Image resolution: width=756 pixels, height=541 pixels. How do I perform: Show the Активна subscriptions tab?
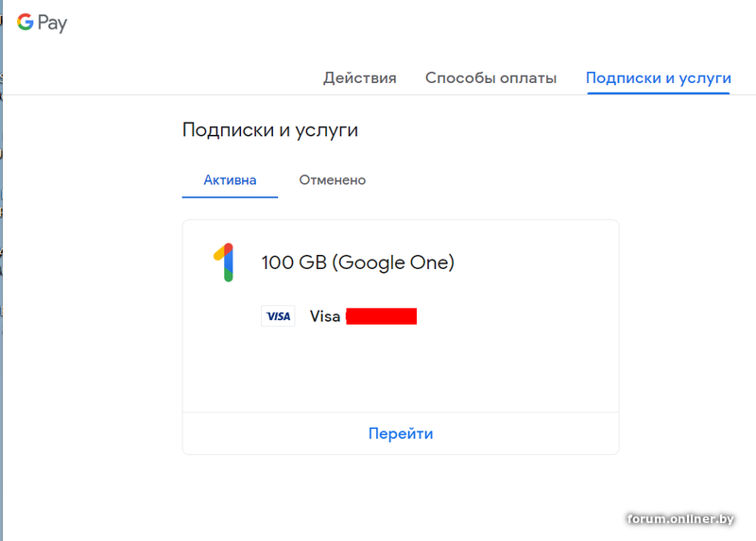(230, 179)
